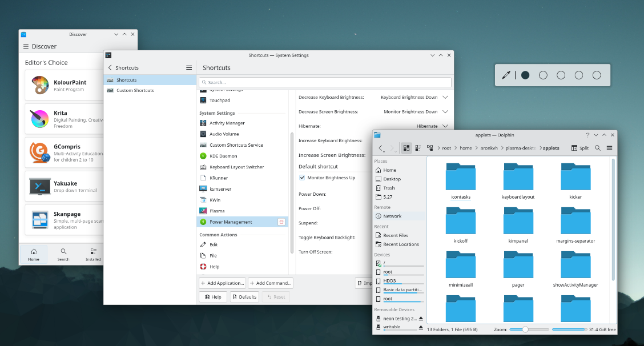Switch to Discover's Installed tab
The image size is (644, 346).
pos(93,255)
